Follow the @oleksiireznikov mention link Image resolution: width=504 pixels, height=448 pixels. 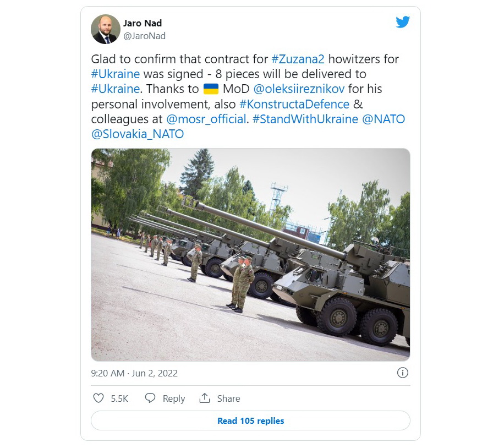tap(299, 89)
